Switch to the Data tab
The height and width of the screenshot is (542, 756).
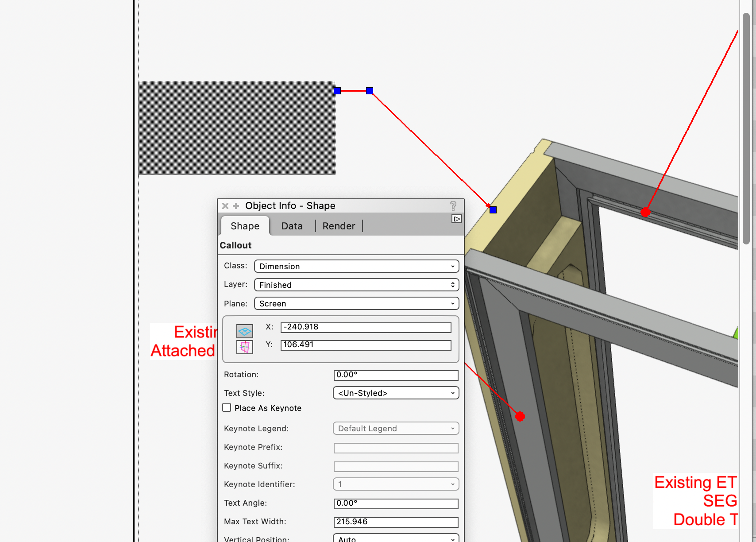pos(292,226)
